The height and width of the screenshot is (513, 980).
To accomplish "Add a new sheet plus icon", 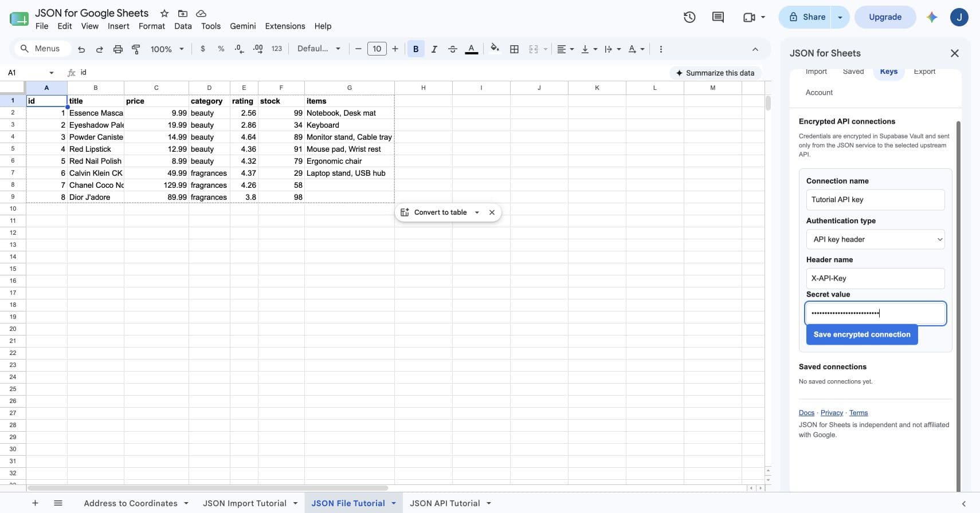I will click(x=35, y=503).
